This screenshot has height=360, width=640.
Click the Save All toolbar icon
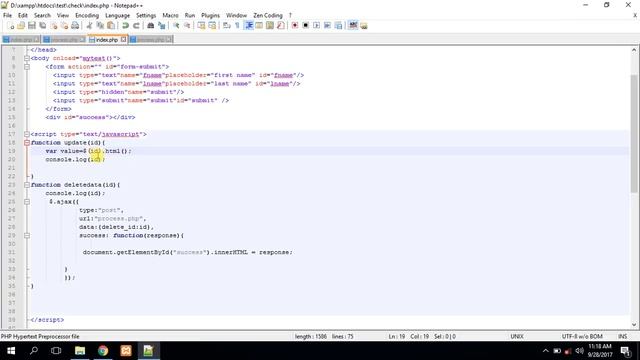click(42, 26)
